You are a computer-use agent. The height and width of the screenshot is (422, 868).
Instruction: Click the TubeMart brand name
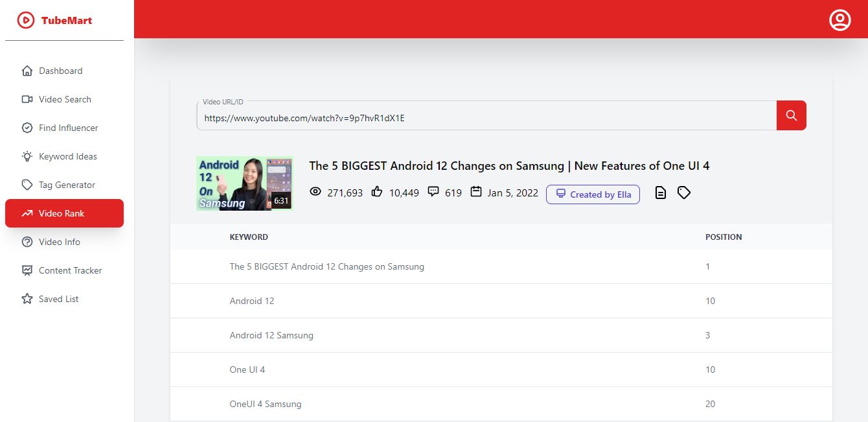point(67,20)
